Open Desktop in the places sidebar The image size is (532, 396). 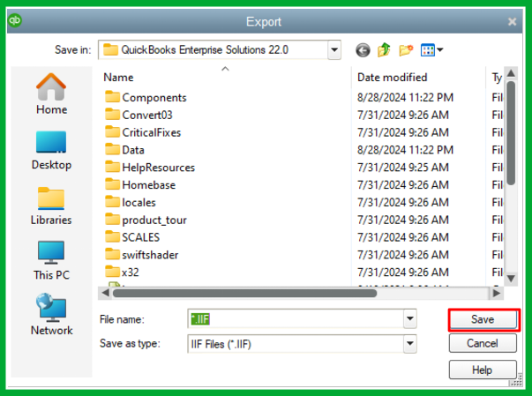(51, 150)
